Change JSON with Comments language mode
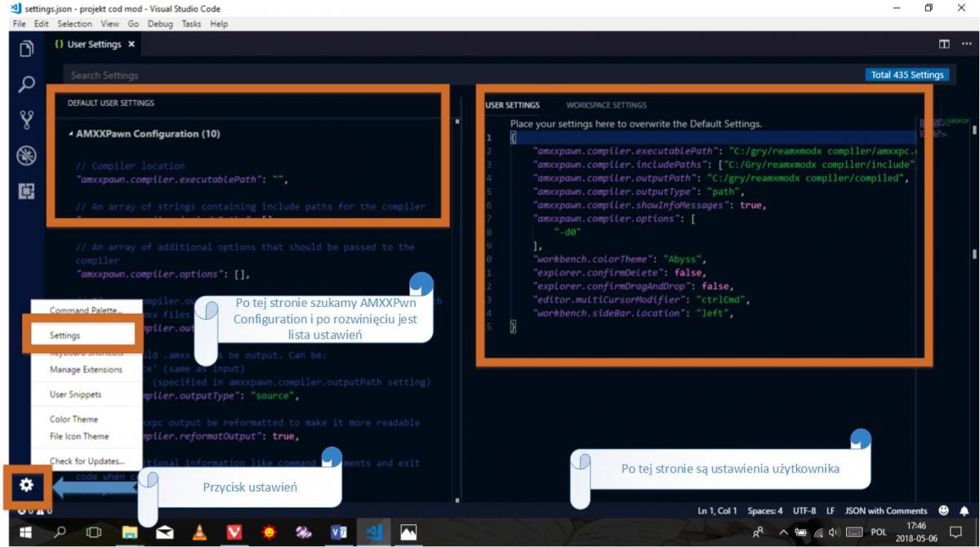This screenshot has height=547, width=980. pyautogui.click(x=886, y=511)
